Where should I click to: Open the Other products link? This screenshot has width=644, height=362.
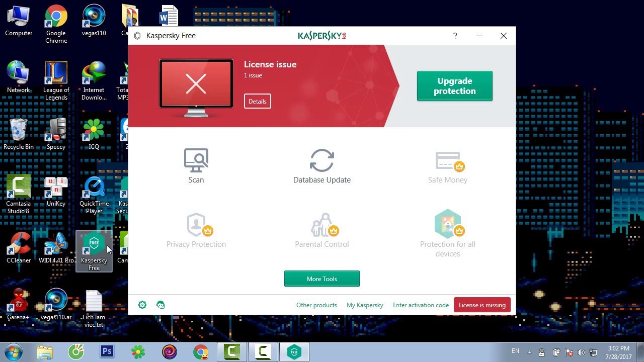coord(316,305)
